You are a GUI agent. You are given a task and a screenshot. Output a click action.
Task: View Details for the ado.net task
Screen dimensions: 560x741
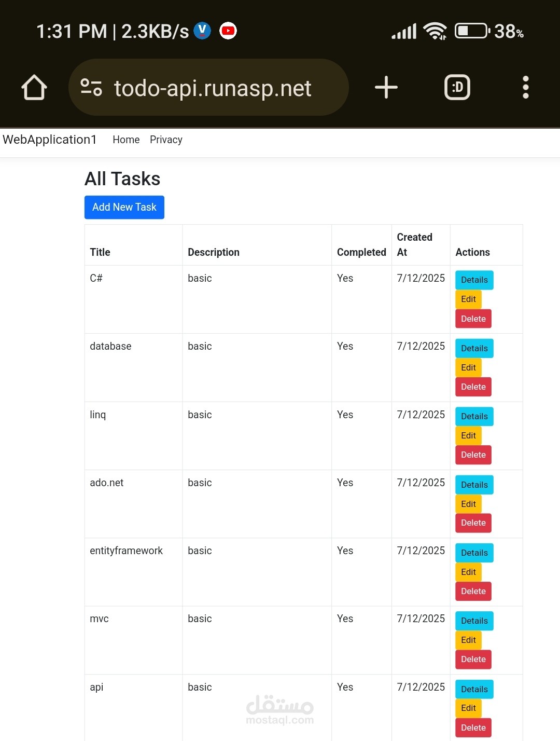(474, 485)
